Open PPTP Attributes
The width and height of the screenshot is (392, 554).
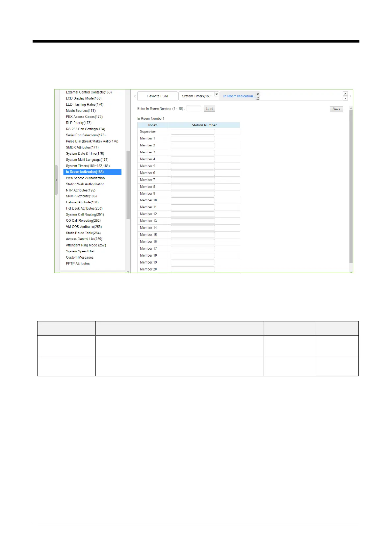pyautogui.click(x=78, y=264)
